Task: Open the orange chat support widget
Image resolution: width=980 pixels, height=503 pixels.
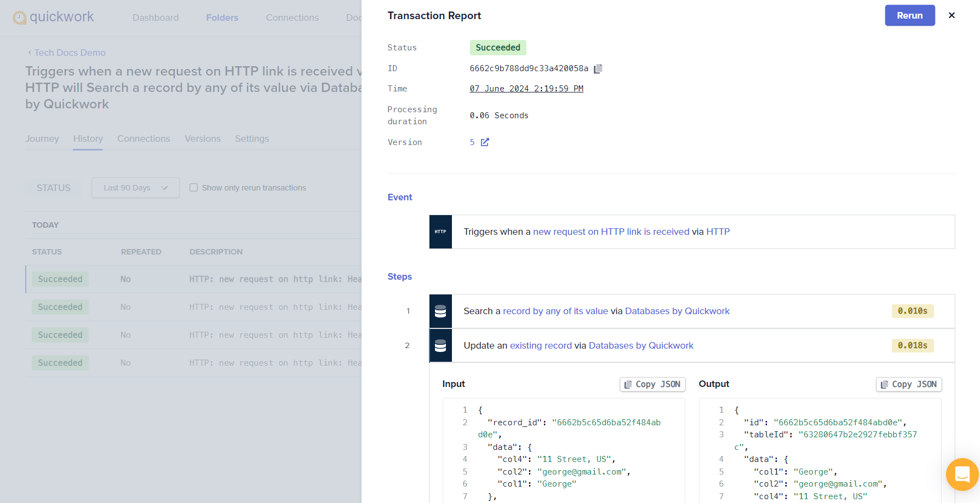Action: 962,474
